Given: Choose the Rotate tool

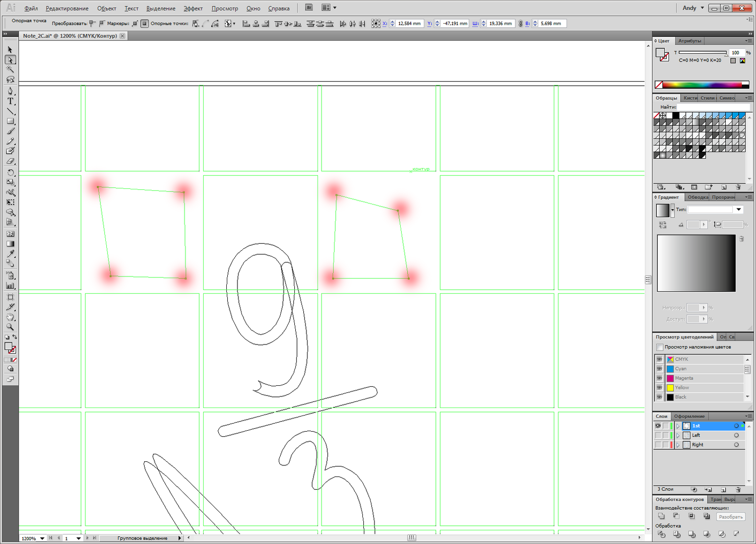Looking at the screenshot, I should pyautogui.click(x=10, y=173).
